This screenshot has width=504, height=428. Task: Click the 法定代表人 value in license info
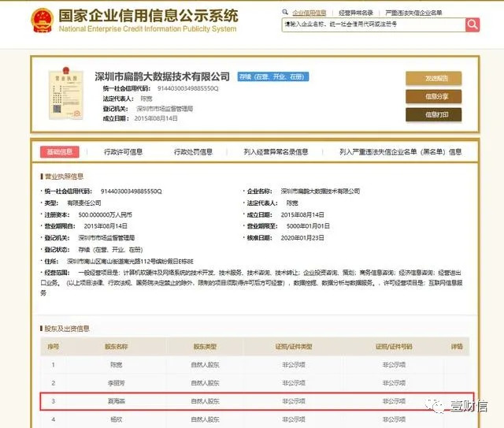[x=292, y=203]
